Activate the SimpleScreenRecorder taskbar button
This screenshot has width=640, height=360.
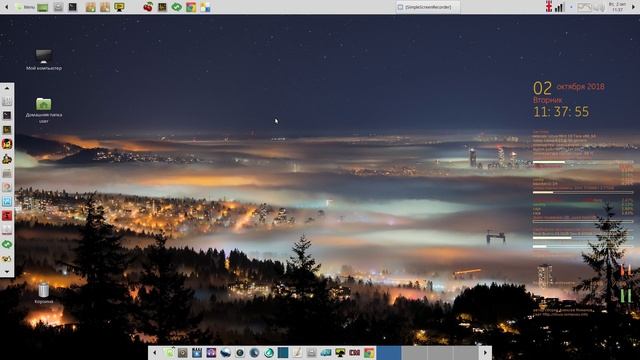pos(428,7)
